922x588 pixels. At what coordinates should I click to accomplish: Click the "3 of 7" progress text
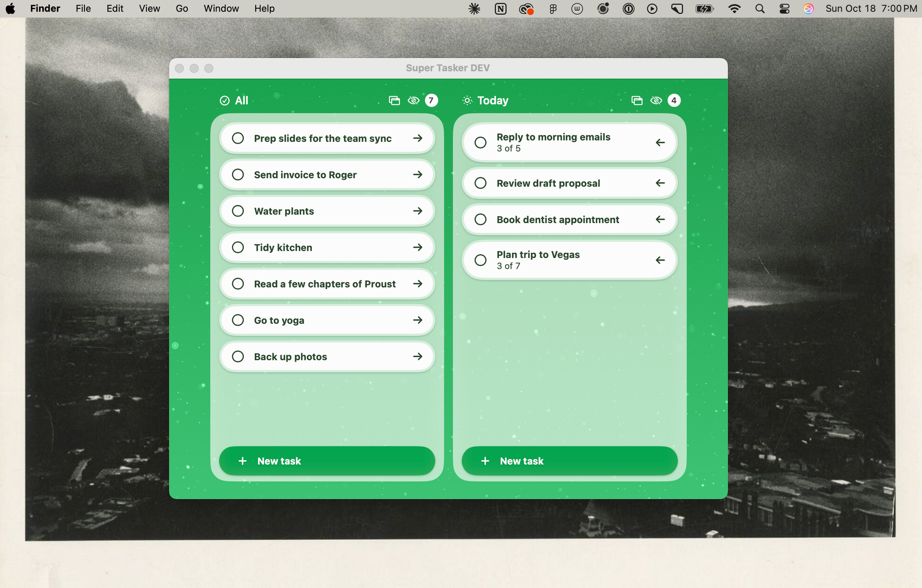(508, 266)
